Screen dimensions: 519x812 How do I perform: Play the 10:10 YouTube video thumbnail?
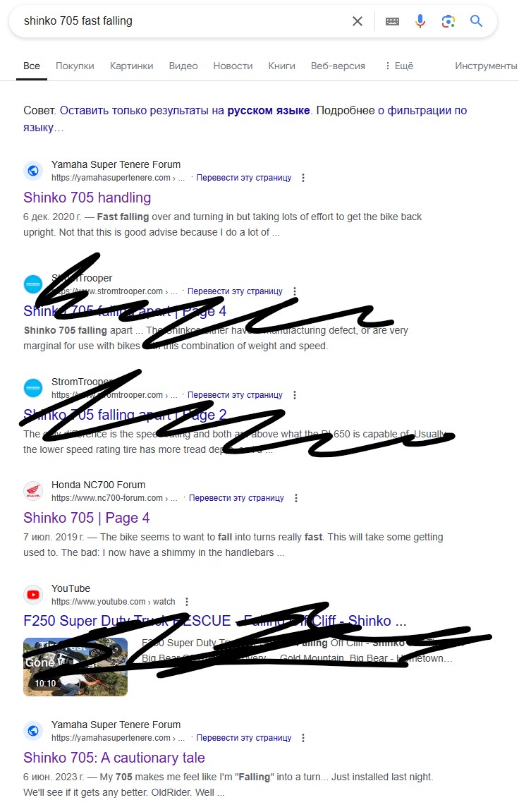pyautogui.click(x=75, y=667)
